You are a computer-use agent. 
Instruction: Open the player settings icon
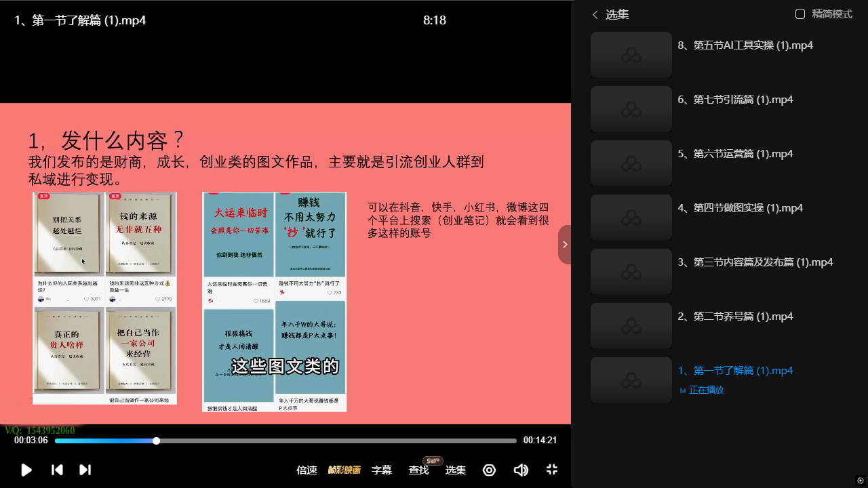pos(489,470)
